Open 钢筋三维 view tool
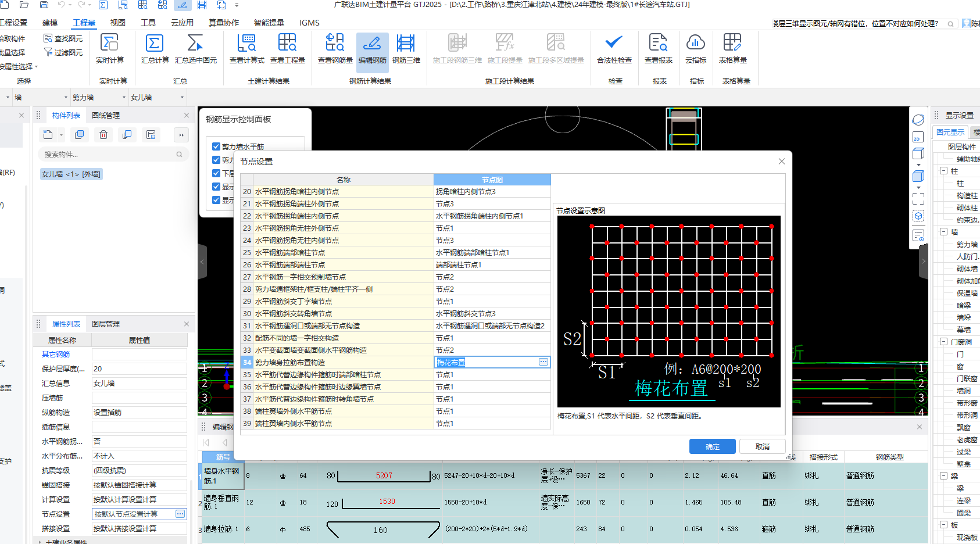 406,49
